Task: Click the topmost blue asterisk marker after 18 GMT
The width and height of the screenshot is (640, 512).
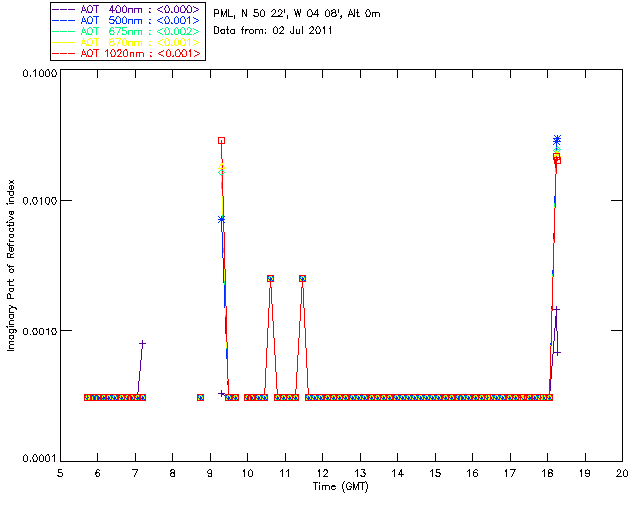Action: 557,139
